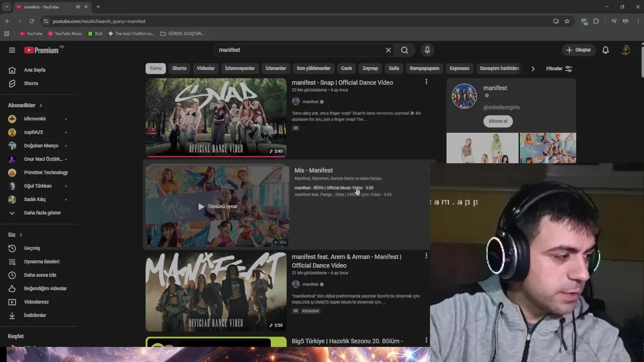
Task: Open a new Chrome tab
Action: click(98, 7)
